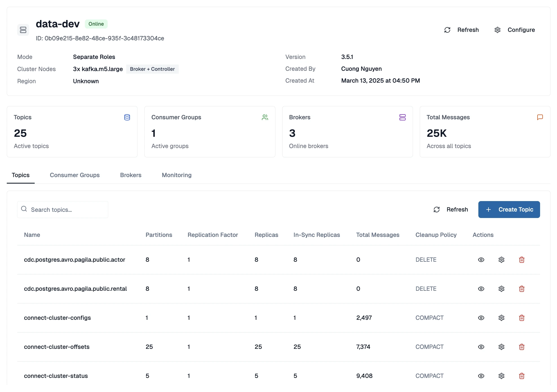Click the Brokers card server icon

click(x=402, y=117)
